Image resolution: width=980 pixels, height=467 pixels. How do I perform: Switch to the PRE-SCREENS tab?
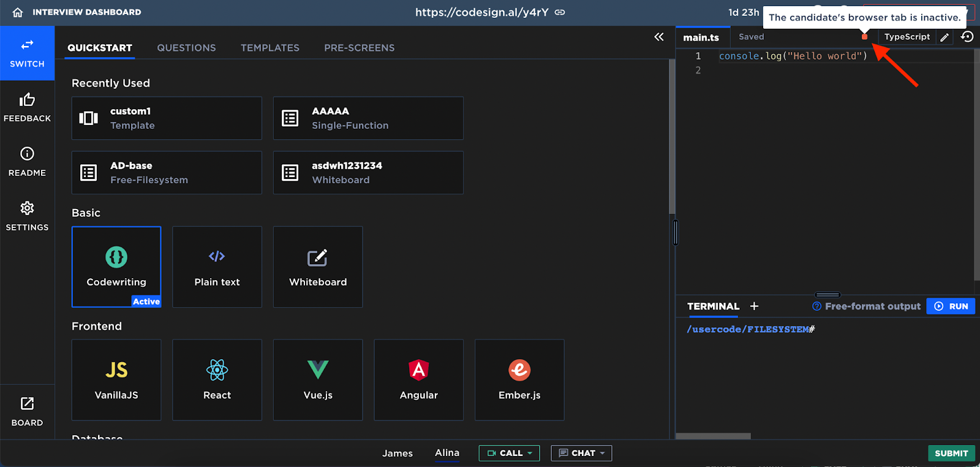(359, 48)
